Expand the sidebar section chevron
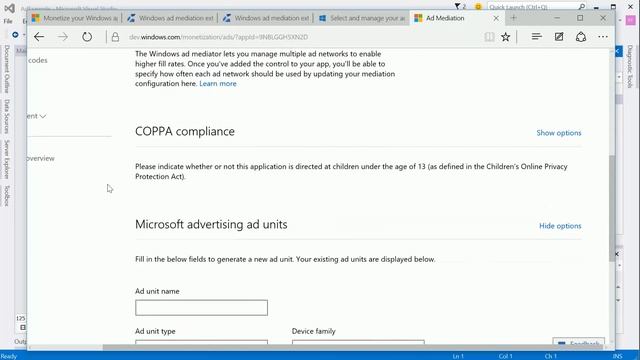This screenshot has height=360, width=640. [42, 116]
